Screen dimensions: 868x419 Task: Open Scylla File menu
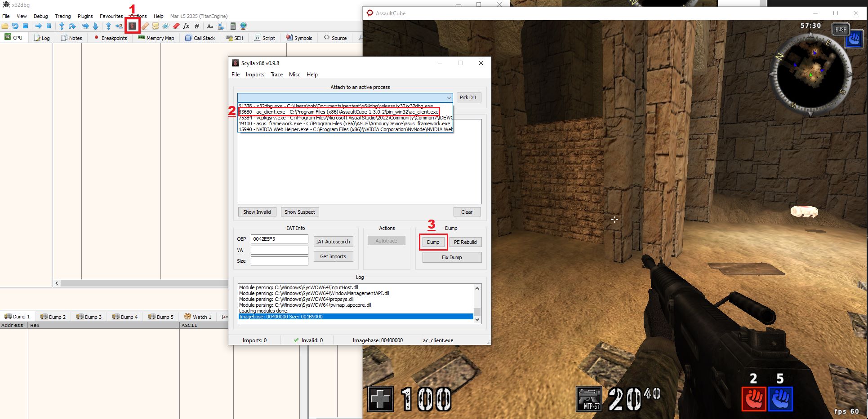pos(236,75)
